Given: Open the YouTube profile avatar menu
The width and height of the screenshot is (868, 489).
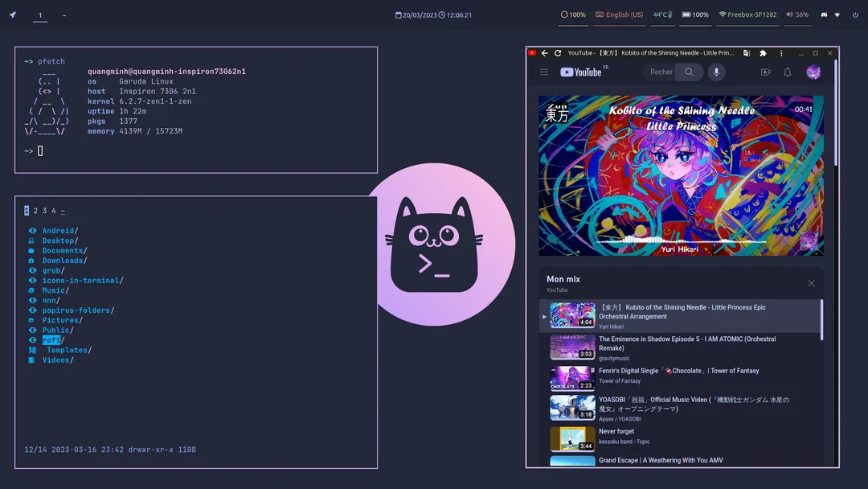Looking at the screenshot, I should tap(813, 72).
